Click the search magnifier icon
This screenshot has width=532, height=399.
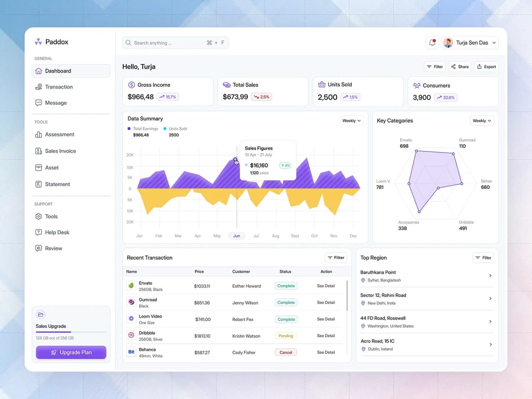coord(128,43)
